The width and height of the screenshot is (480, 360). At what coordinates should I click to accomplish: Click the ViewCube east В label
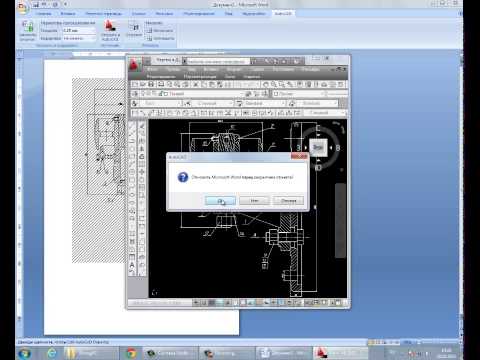[x=338, y=147]
